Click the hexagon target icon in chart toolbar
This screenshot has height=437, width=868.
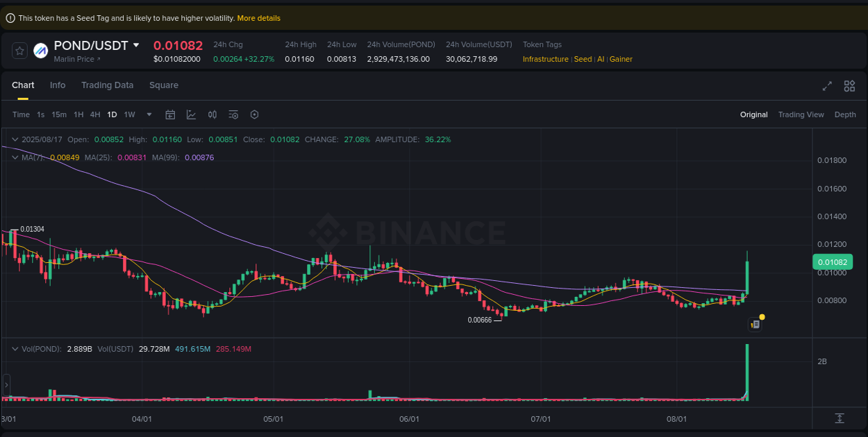(254, 114)
